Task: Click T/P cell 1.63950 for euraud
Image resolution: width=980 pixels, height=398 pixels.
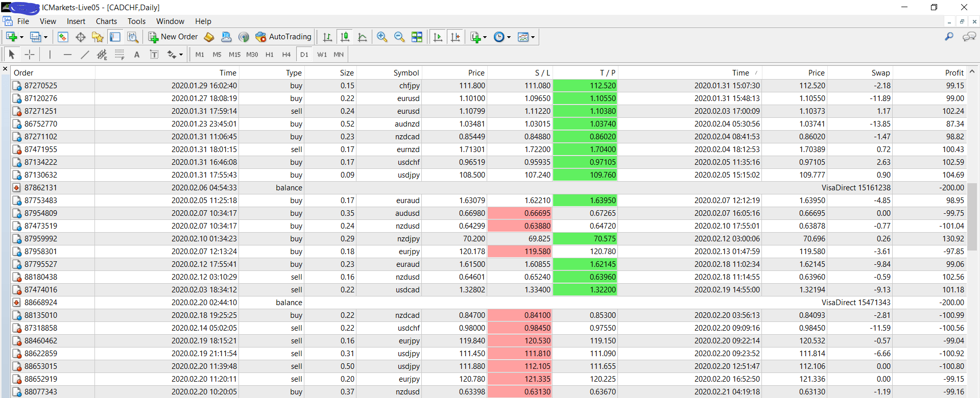Action: click(x=585, y=201)
